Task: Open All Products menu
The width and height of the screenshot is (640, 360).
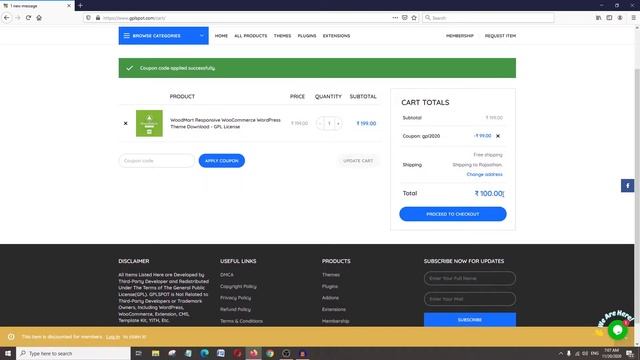Action: click(x=251, y=36)
